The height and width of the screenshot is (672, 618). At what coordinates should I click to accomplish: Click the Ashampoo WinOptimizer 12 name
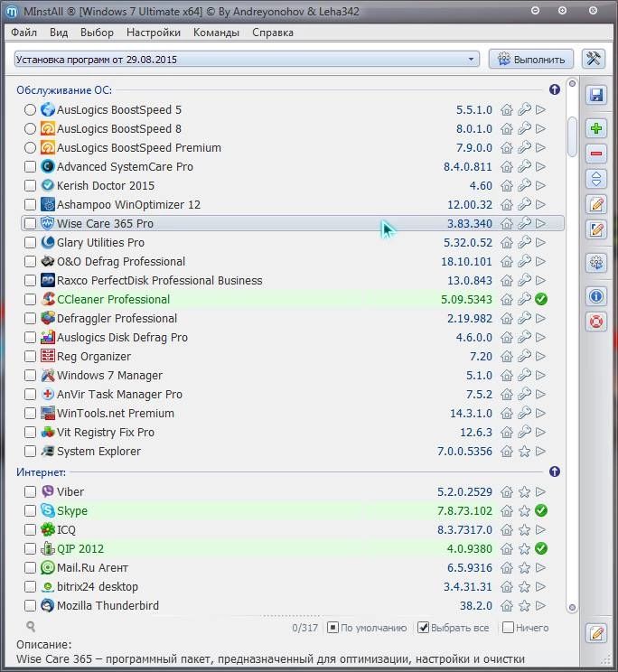tap(128, 205)
